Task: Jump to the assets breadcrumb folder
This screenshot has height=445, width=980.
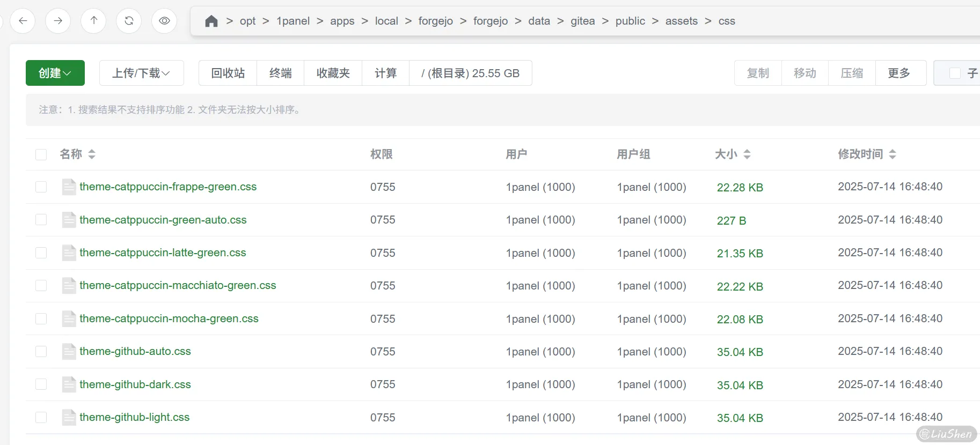Action: click(681, 21)
